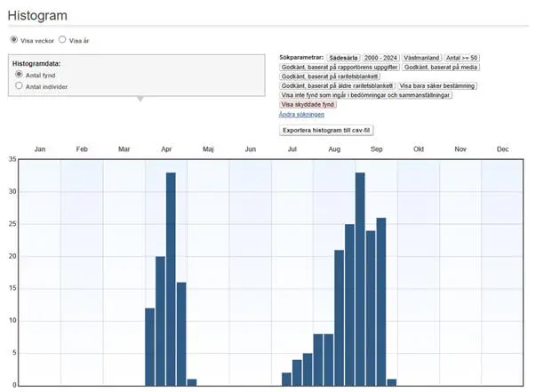536x392 pixels.
Task: Click the 'Sep' month column header
Action: tap(377, 149)
